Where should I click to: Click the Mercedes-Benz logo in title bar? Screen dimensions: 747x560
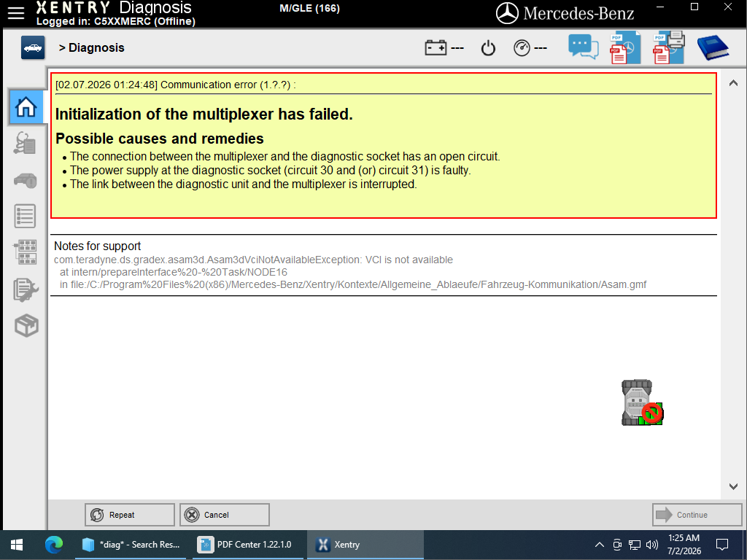(x=565, y=13)
